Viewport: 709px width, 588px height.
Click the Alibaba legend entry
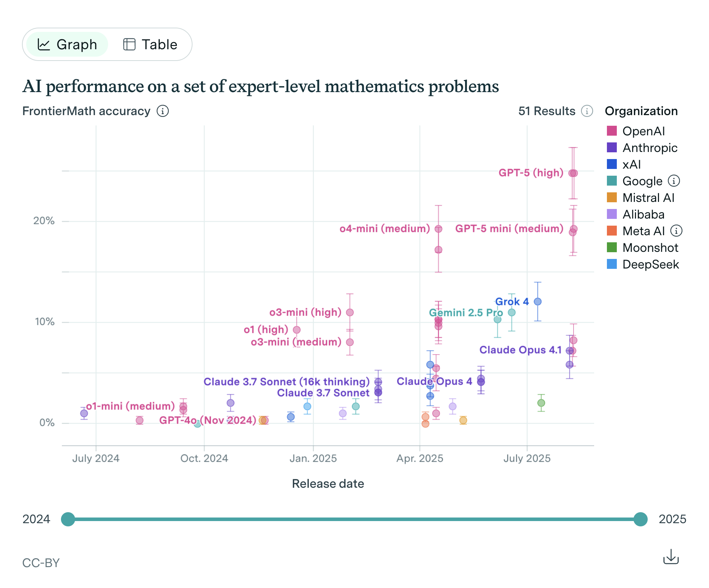click(x=643, y=214)
